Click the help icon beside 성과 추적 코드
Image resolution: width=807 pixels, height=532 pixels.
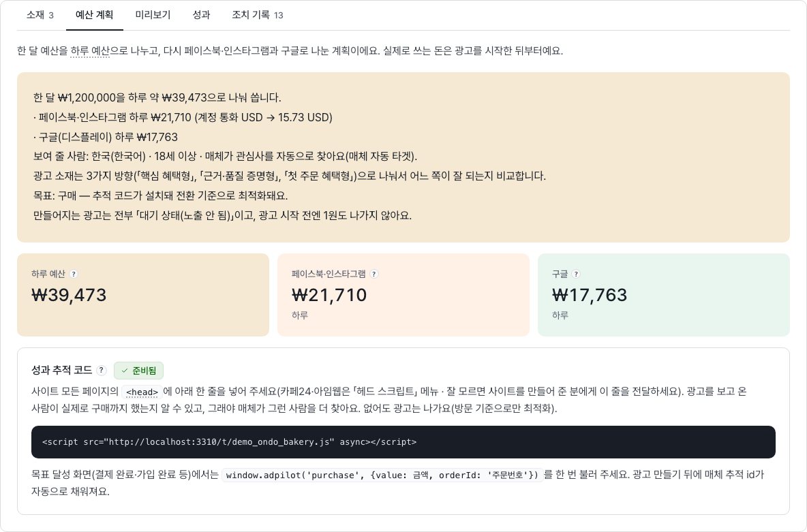[102, 370]
